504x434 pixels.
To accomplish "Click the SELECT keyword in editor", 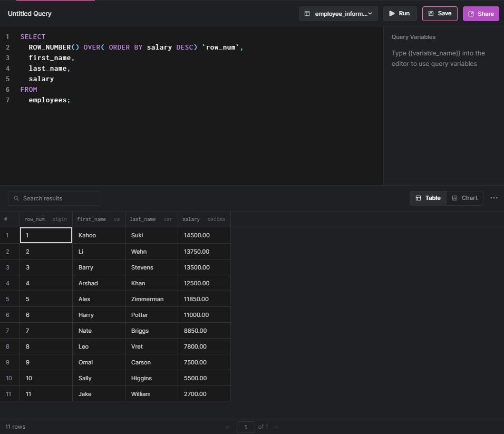I will point(33,36).
